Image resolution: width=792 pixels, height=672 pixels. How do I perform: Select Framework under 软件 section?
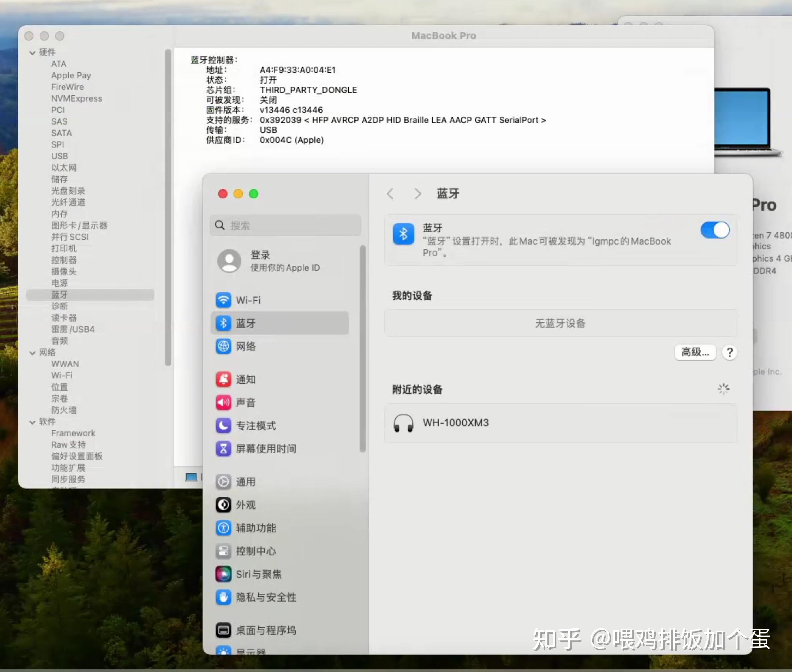click(x=73, y=433)
